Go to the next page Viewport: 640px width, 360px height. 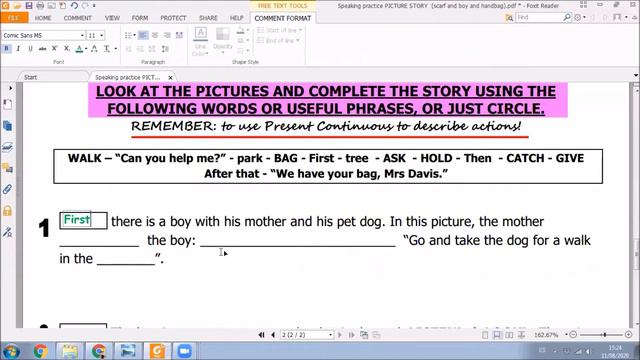(340, 335)
